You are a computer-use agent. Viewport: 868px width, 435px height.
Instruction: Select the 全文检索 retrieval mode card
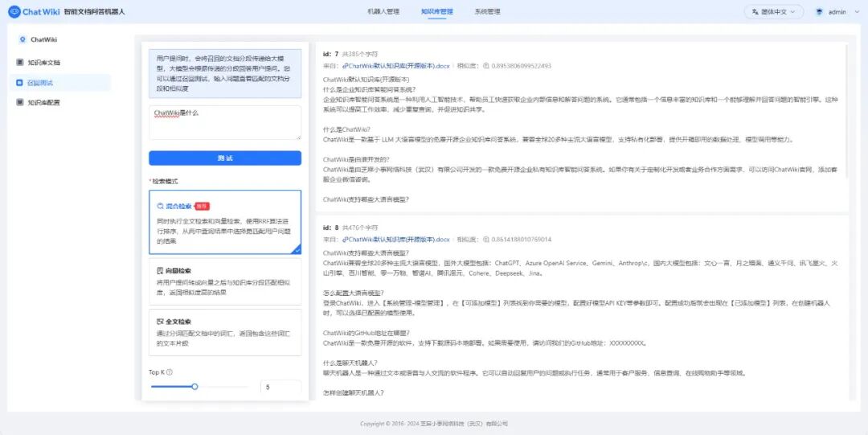(225, 332)
